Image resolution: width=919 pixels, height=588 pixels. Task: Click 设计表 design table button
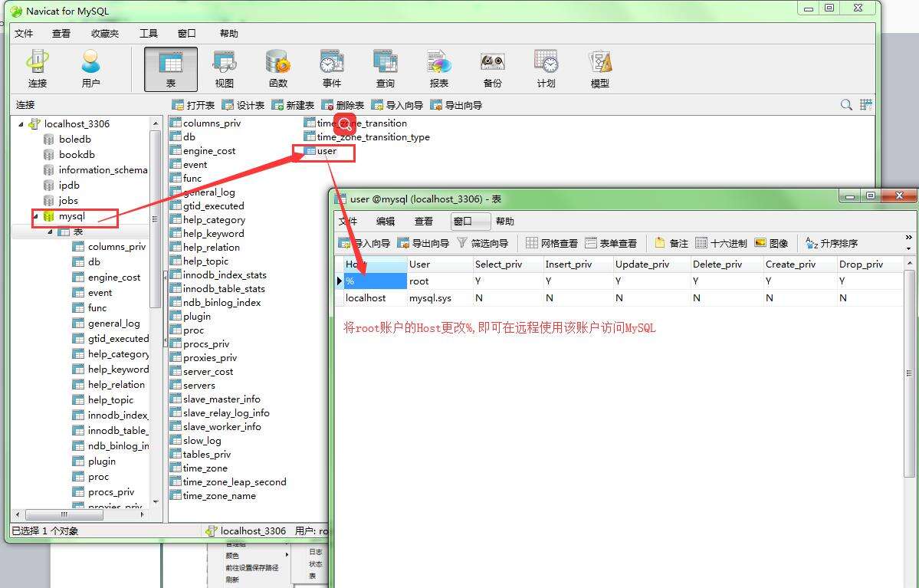243,105
